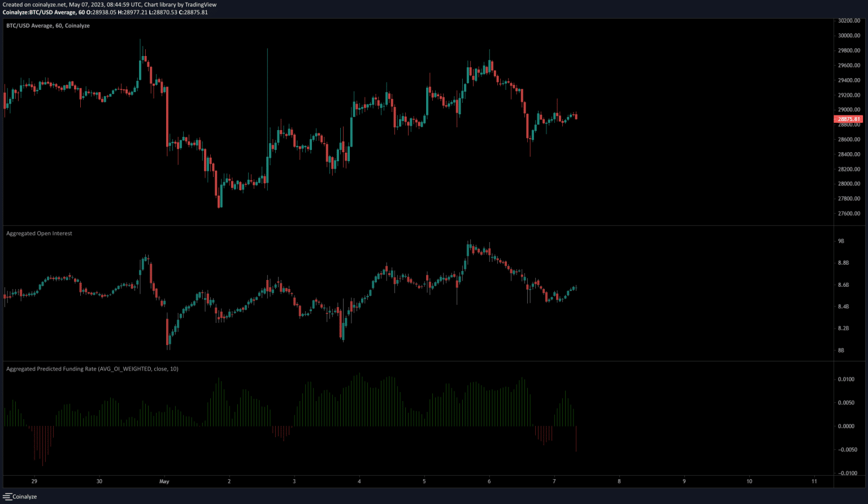Viewport: 868px width, 504px height.
Task: Click the Created on coinalyze.net header text
Action: tap(109, 5)
